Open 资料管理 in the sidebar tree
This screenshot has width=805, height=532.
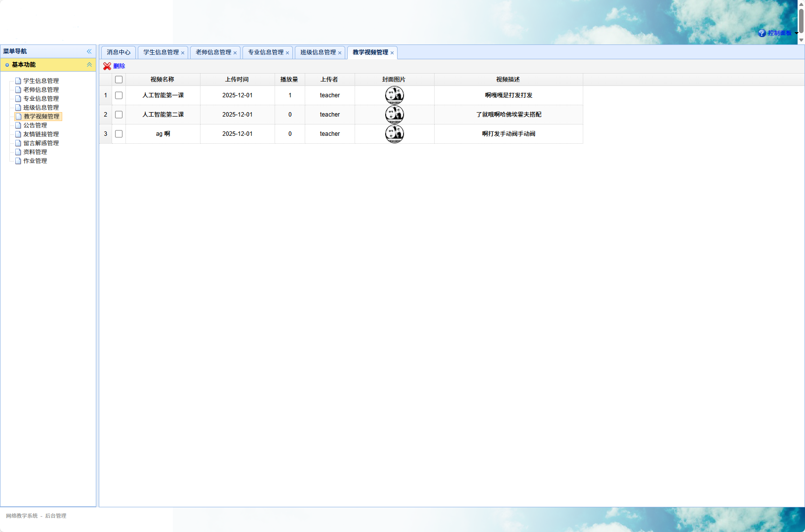pyautogui.click(x=35, y=152)
